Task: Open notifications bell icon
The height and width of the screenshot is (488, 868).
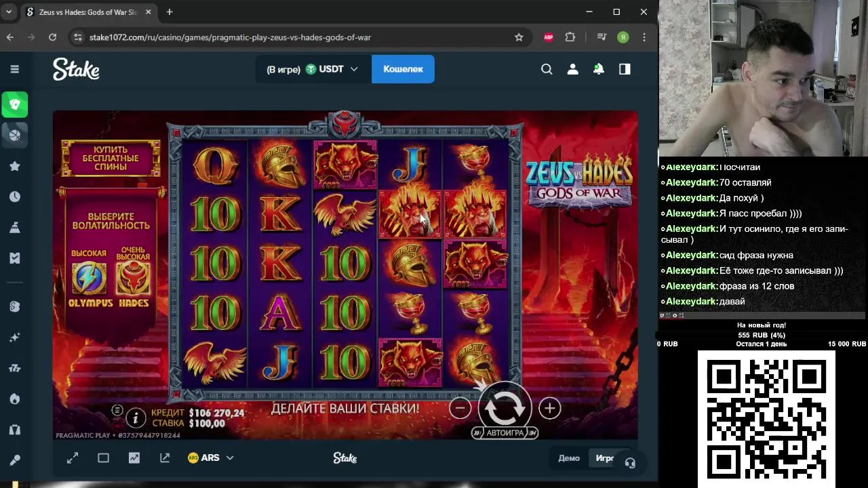Action: pyautogui.click(x=599, y=69)
